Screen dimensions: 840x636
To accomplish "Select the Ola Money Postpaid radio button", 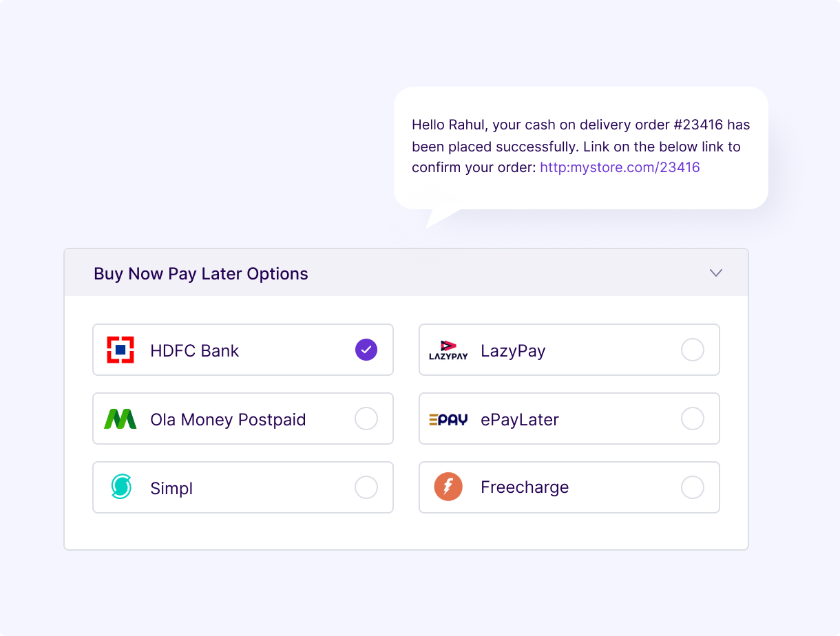I will click(x=366, y=418).
